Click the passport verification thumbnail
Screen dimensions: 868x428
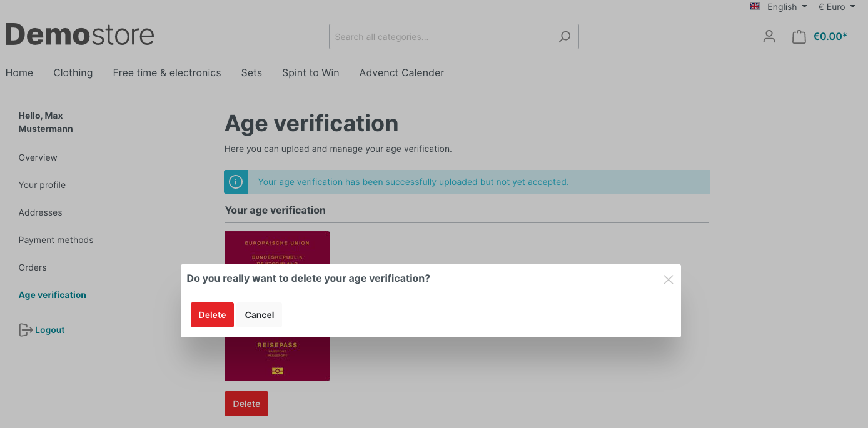(x=277, y=306)
